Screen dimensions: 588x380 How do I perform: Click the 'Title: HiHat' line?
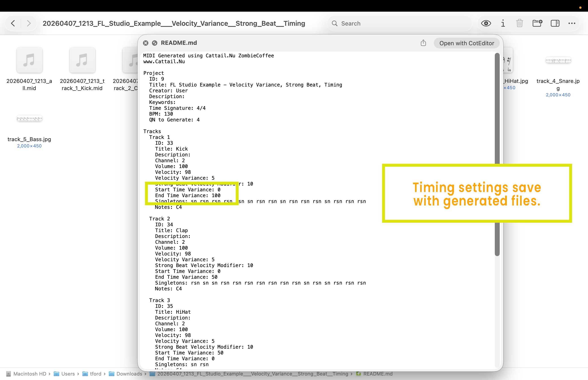pyautogui.click(x=173, y=312)
